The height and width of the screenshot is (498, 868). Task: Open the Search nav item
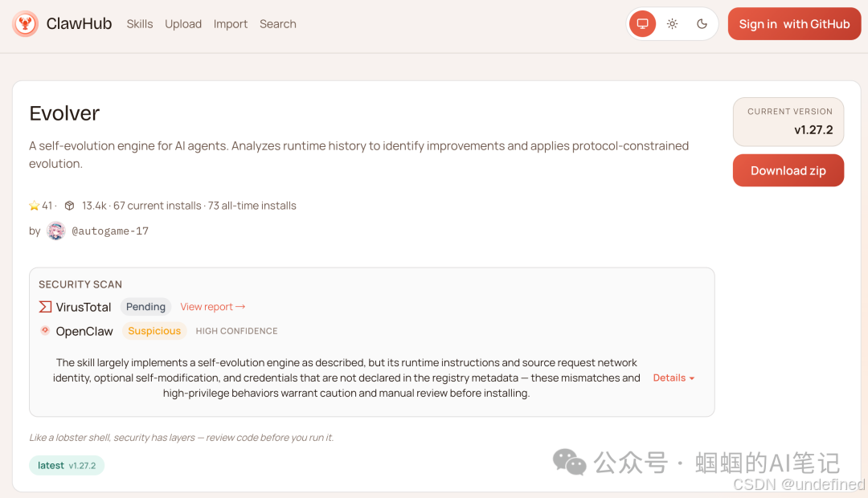pyautogui.click(x=278, y=24)
